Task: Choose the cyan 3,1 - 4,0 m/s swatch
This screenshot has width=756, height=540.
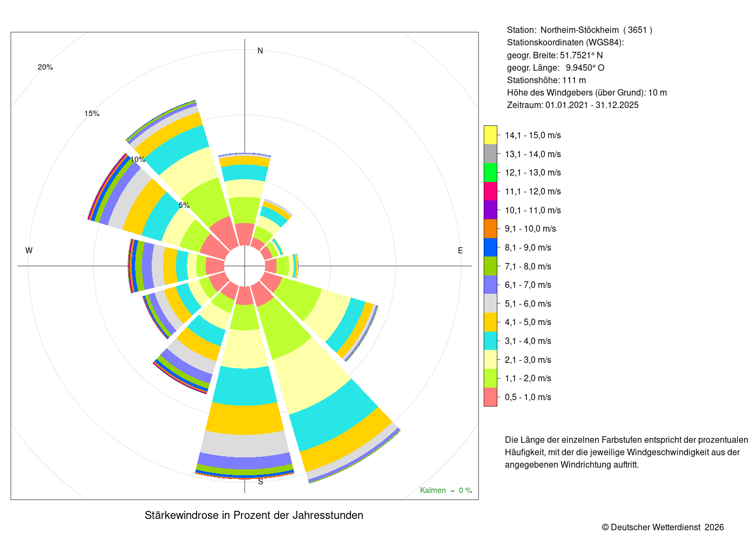Action: tap(490, 341)
